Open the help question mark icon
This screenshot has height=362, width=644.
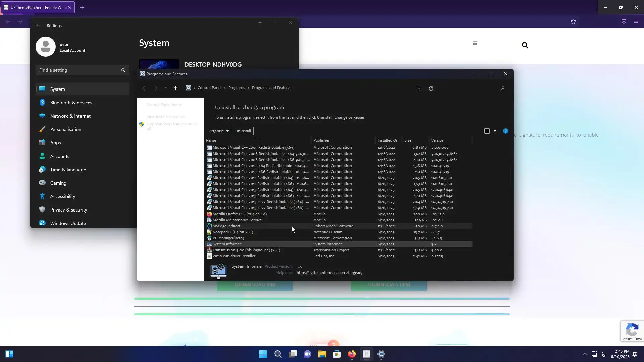[x=505, y=131]
